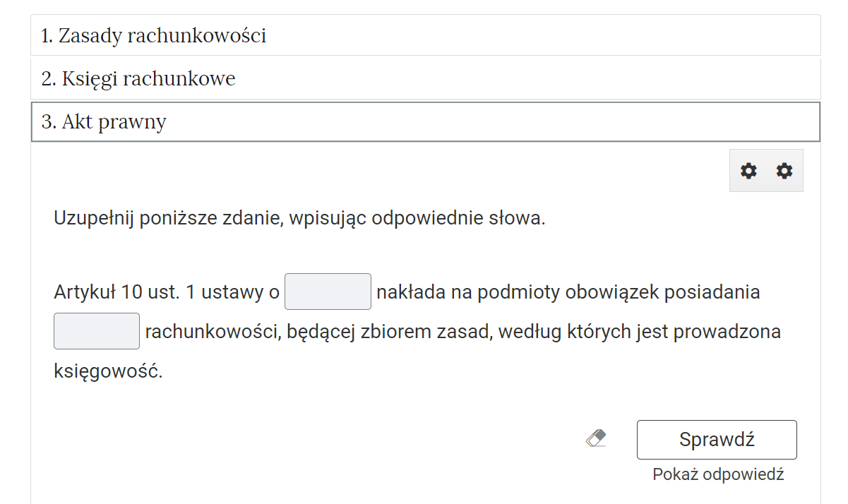Click the blank field after "ustawy o"
The width and height of the screenshot is (848, 504).
click(327, 291)
